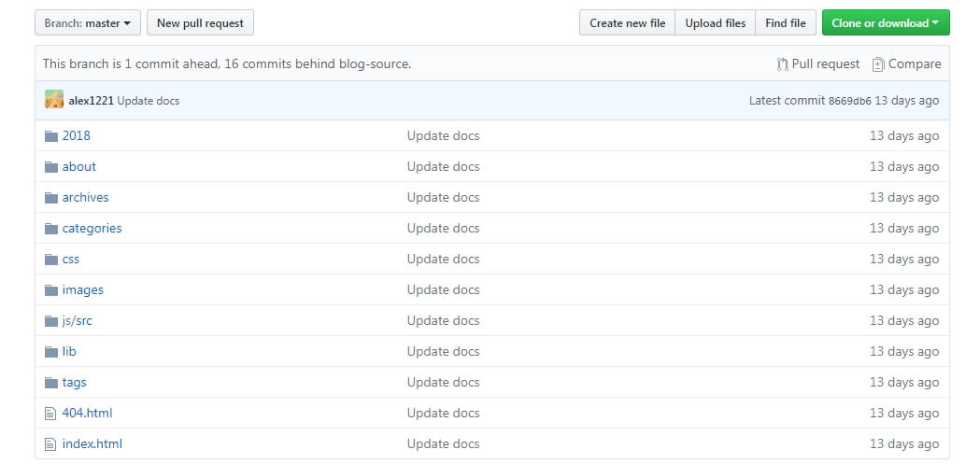Click folder icon next to categories

click(51, 229)
